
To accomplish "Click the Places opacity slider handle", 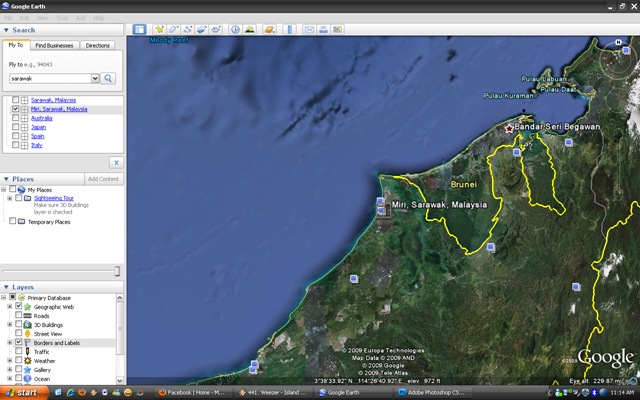I will 117,271.
